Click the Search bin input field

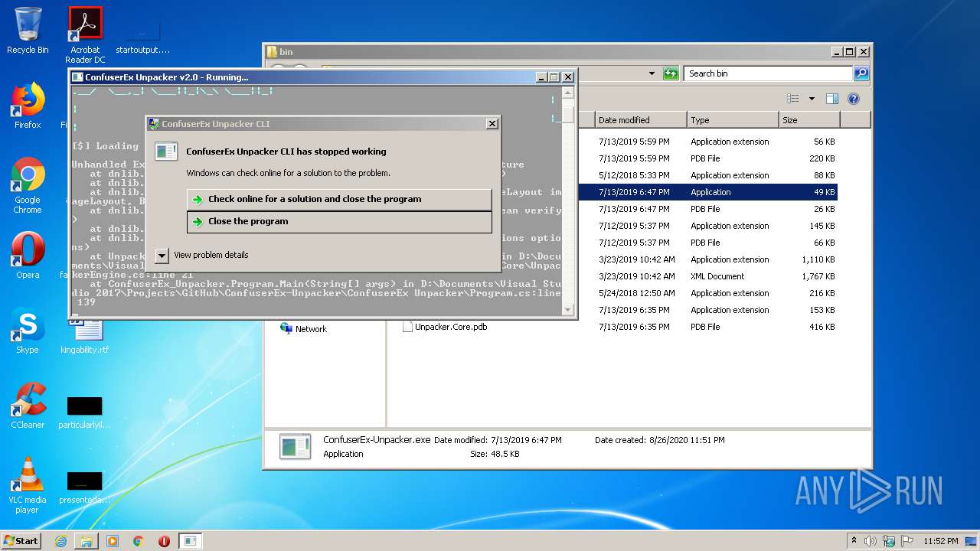point(767,73)
